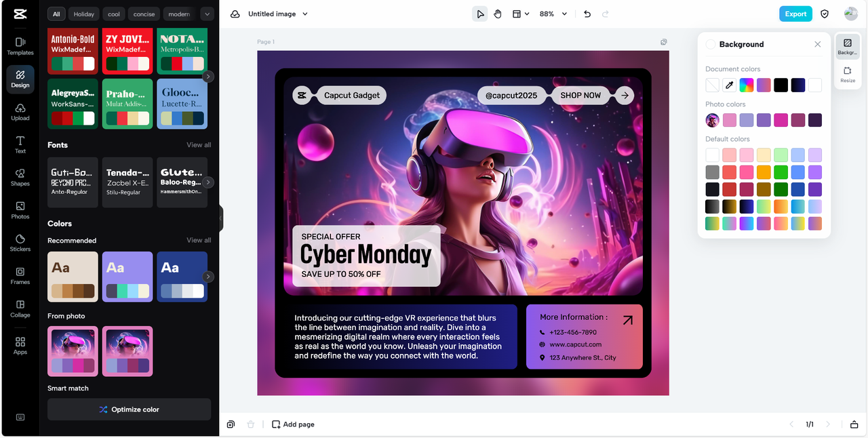Open the user profile avatar
Screen dimensions: 868x438
850,14
